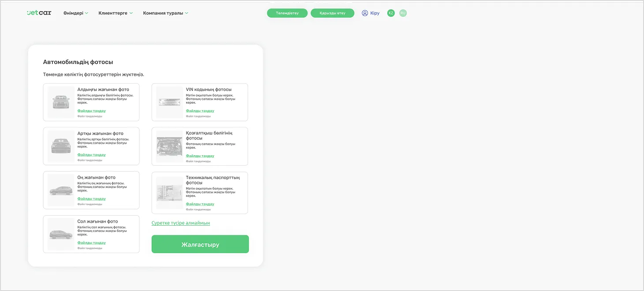Click the JetCar logo
644x291 pixels.
(x=39, y=13)
